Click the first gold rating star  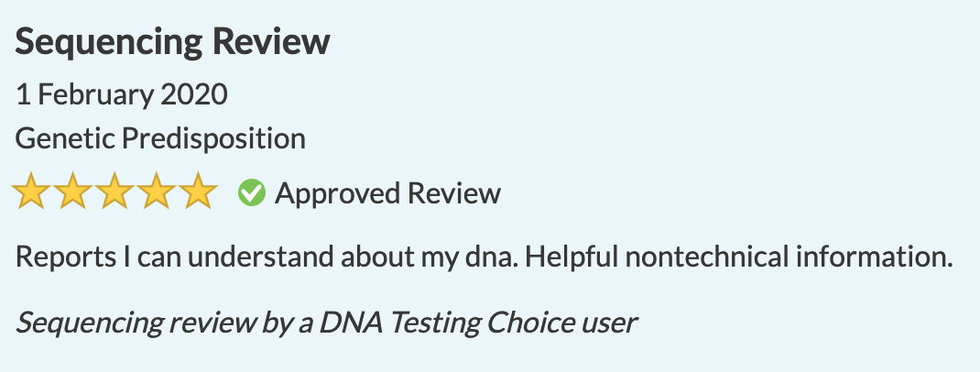pyautogui.click(x=30, y=191)
